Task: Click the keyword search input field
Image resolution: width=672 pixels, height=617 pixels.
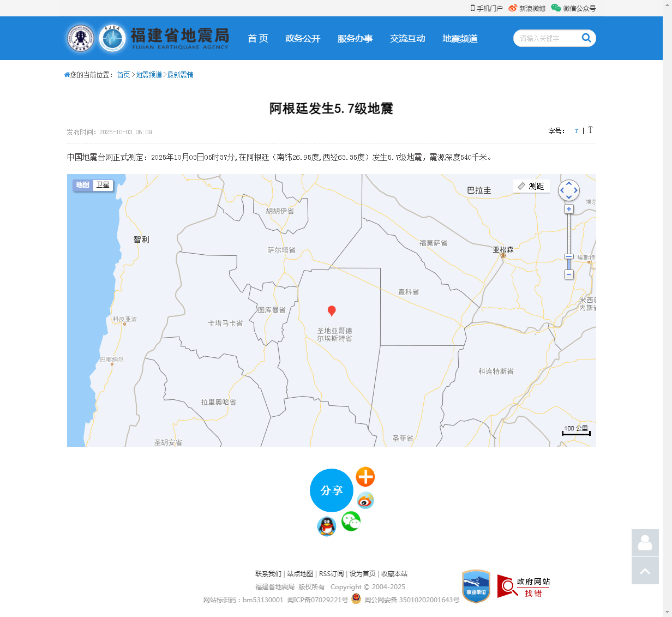Action: point(547,38)
